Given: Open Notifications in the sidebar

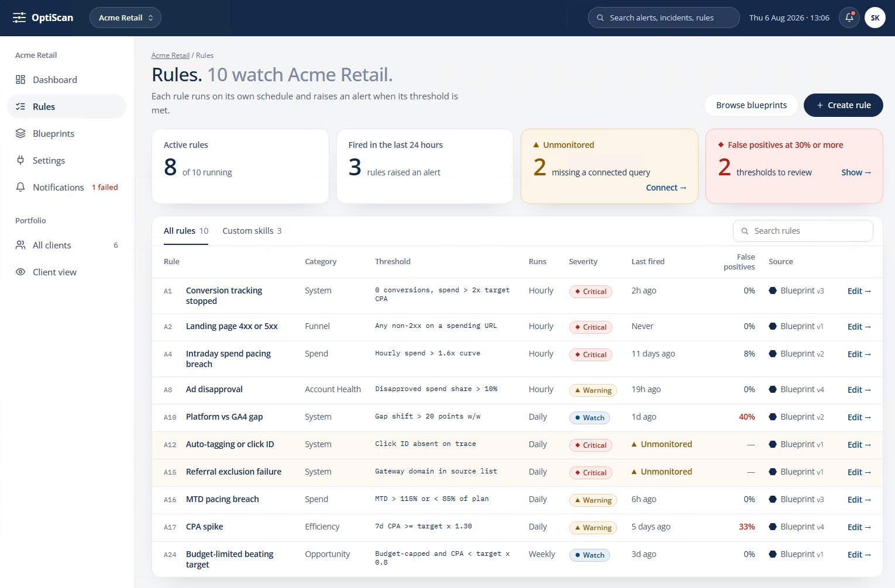Looking at the screenshot, I should (67, 187).
